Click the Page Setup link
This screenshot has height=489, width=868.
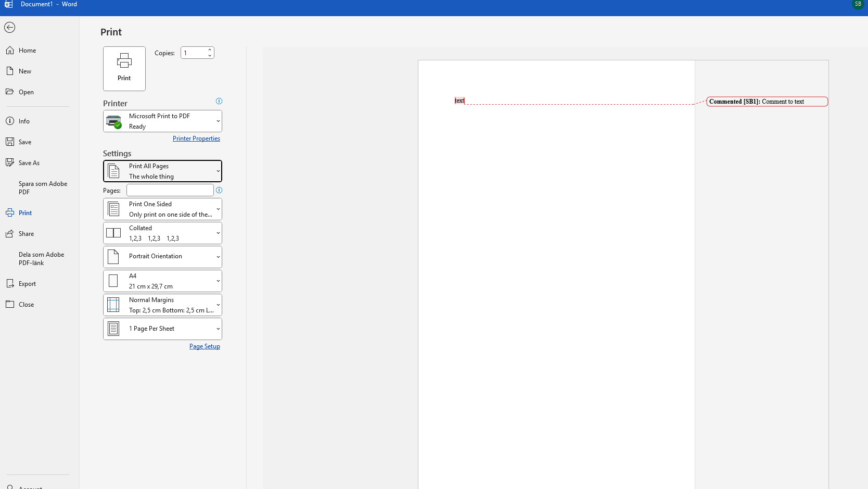click(205, 346)
